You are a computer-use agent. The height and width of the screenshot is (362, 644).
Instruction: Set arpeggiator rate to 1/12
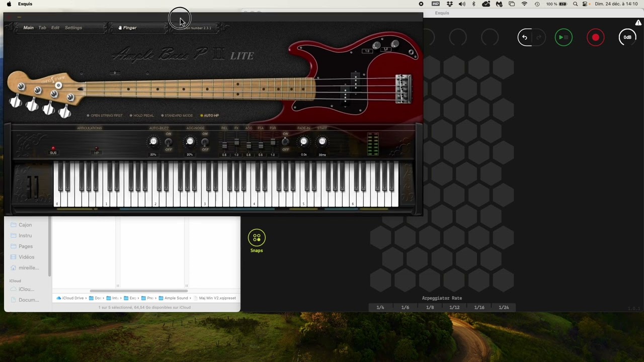click(454, 307)
